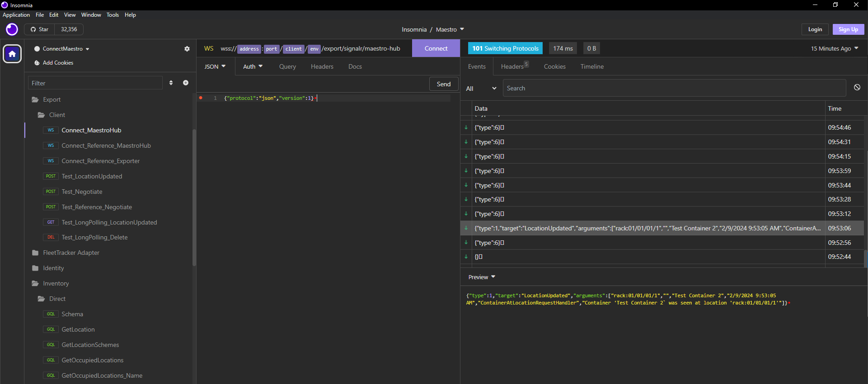Click the GQL badge of GetLocation
The width and height of the screenshot is (868, 384).
point(51,329)
